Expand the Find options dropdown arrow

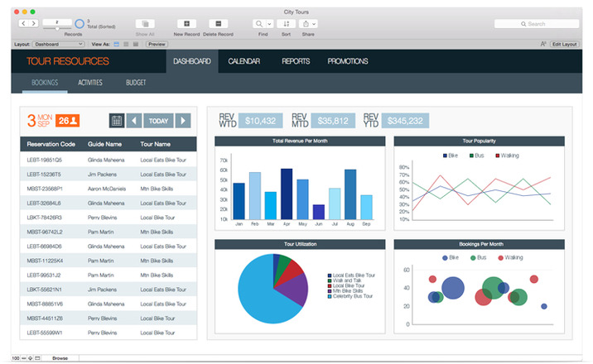pyautogui.click(x=269, y=24)
